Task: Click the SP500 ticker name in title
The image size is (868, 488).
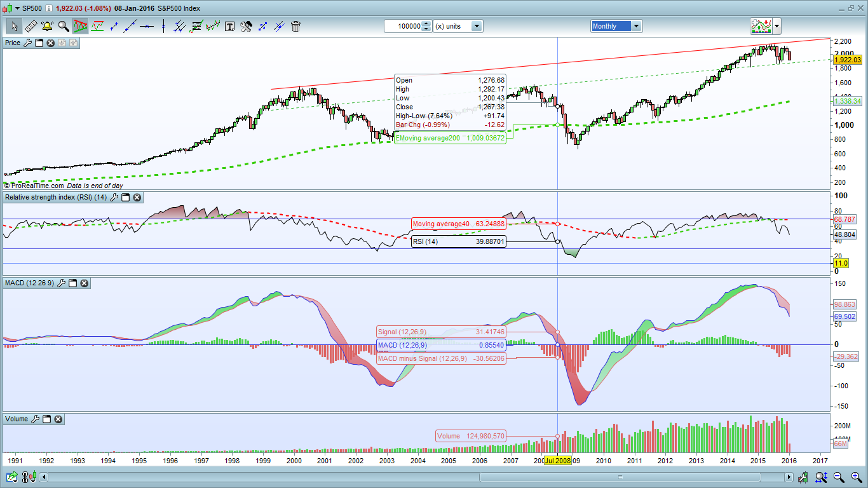Action: [32, 8]
